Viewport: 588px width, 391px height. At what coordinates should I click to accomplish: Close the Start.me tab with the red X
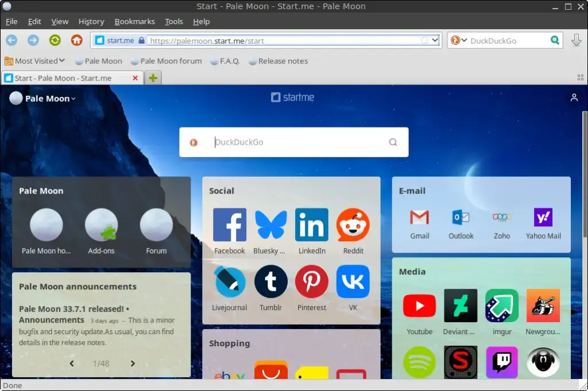click(x=135, y=78)
